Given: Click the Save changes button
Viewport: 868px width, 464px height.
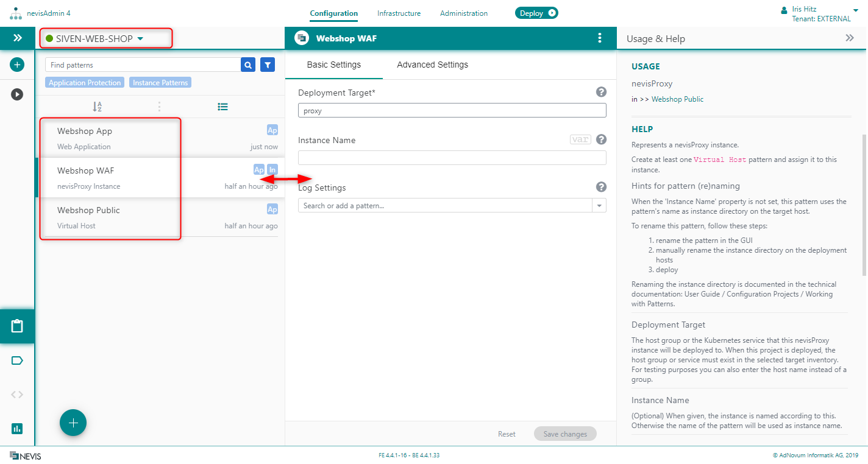Looking at the screenshot, I should pos(565,434).
